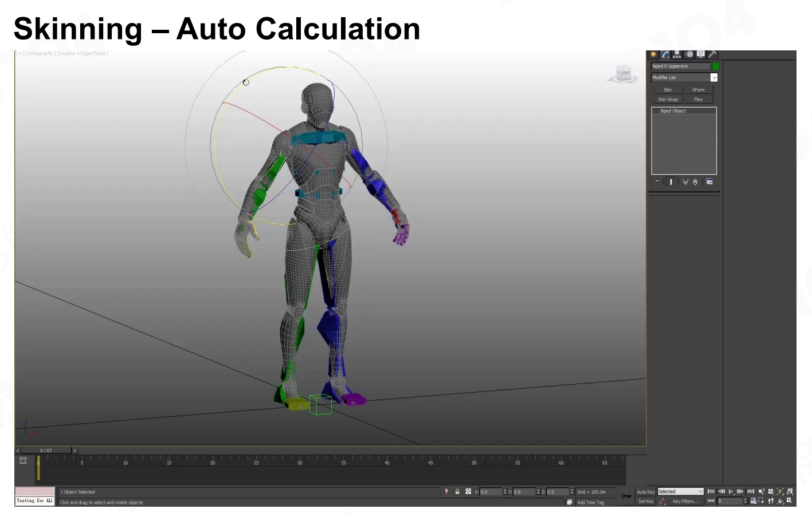Toggle Set Key mode

click(646, 501)
